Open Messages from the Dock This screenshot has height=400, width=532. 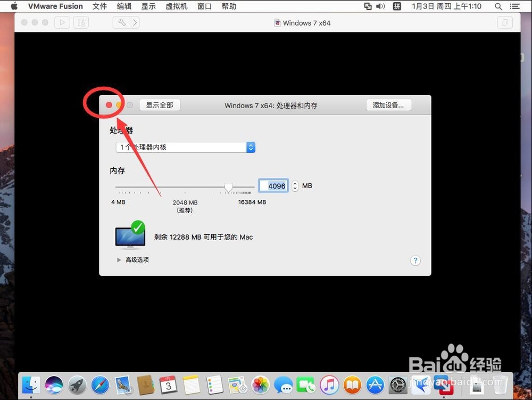pos(284,385)
